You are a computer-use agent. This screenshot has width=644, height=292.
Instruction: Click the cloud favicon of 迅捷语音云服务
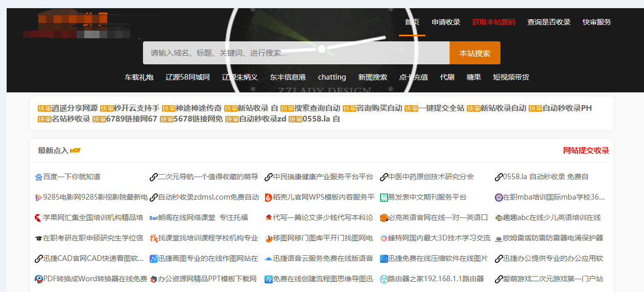[269, 259]
